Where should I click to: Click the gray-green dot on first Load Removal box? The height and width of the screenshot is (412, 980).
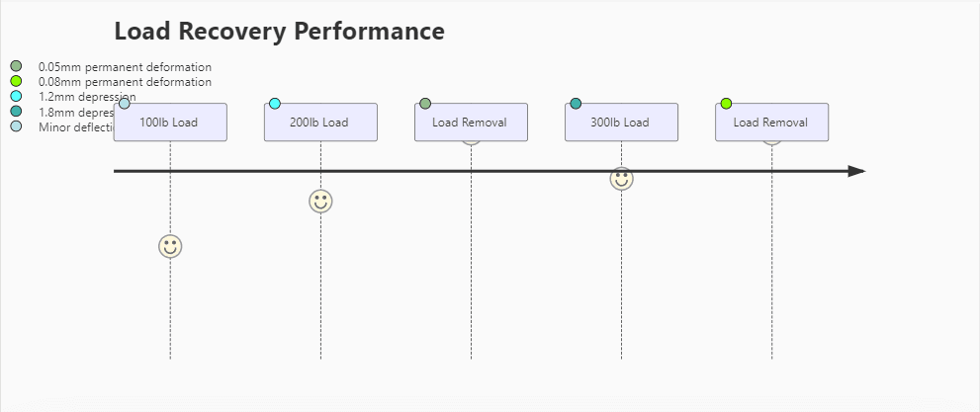[x=425, y=104]
